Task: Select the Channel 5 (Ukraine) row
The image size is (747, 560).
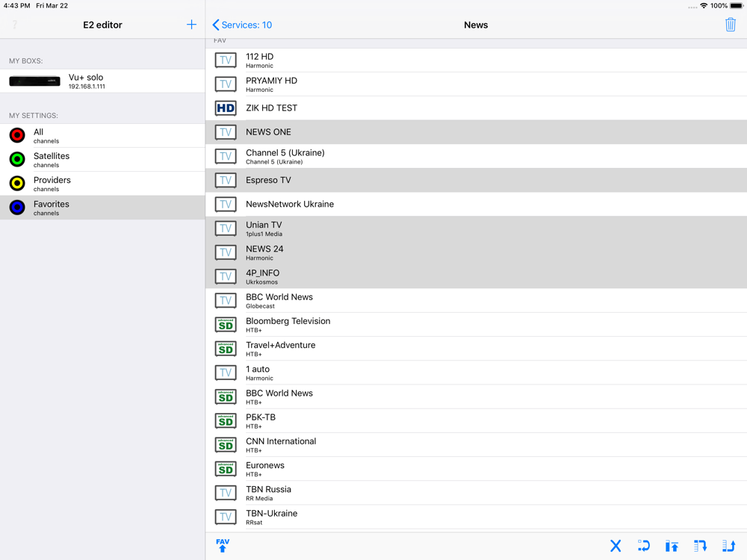Action: [x=476, y=156]
